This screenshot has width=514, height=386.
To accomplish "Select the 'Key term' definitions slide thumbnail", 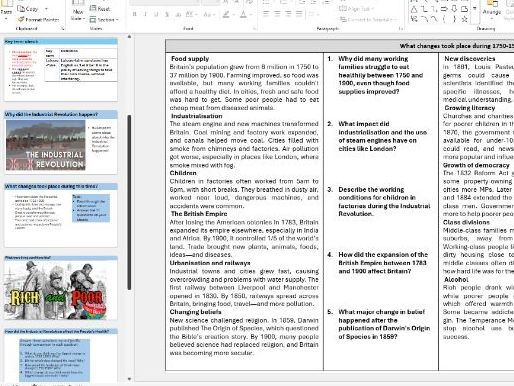I will click(61, 69).
